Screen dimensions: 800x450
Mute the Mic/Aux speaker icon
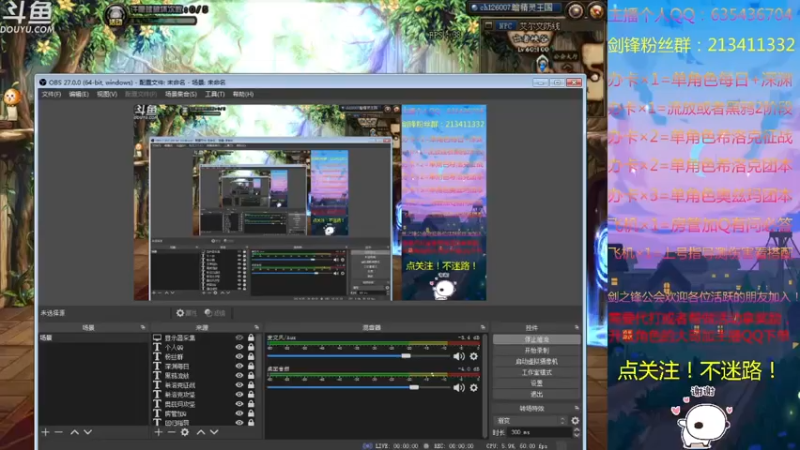tap(459, 356)
